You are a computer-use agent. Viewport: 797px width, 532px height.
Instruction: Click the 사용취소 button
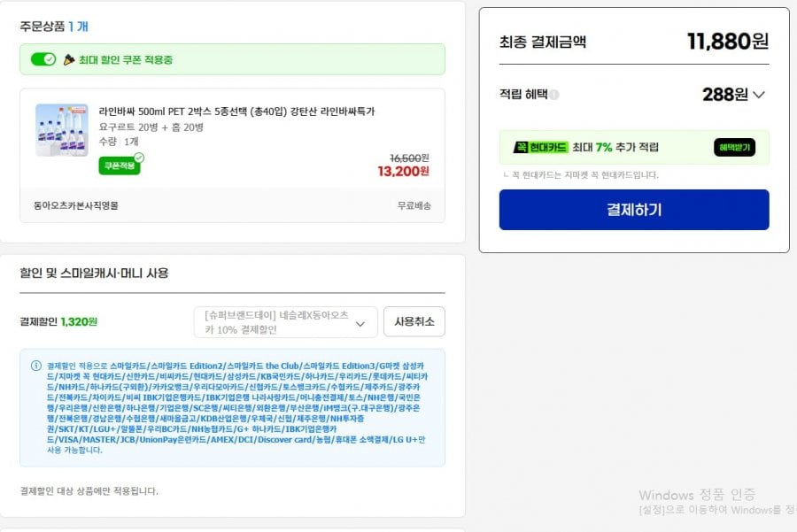point(414,321)
